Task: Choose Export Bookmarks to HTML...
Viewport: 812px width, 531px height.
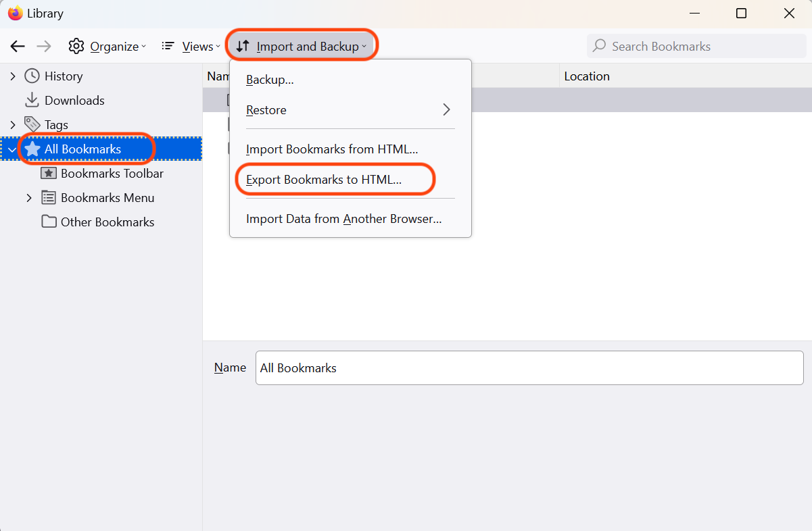Action: tap(350, 180)
